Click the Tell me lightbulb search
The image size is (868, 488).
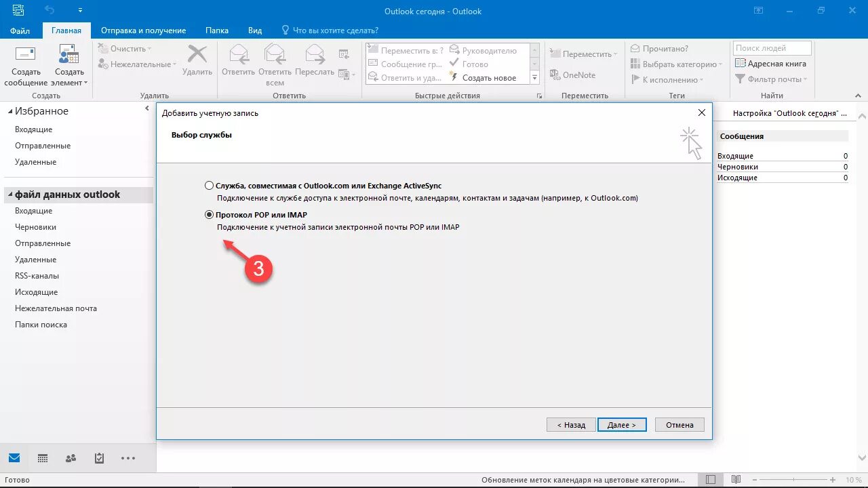[x=286, y=30]
